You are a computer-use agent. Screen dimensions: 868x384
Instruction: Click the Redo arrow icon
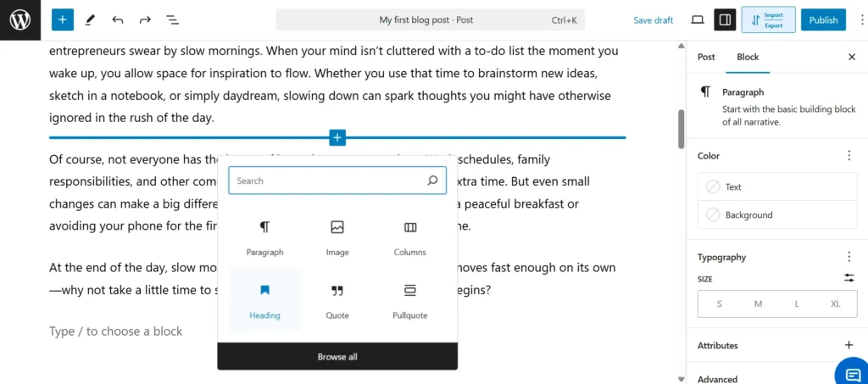click(x=145, y=19)
